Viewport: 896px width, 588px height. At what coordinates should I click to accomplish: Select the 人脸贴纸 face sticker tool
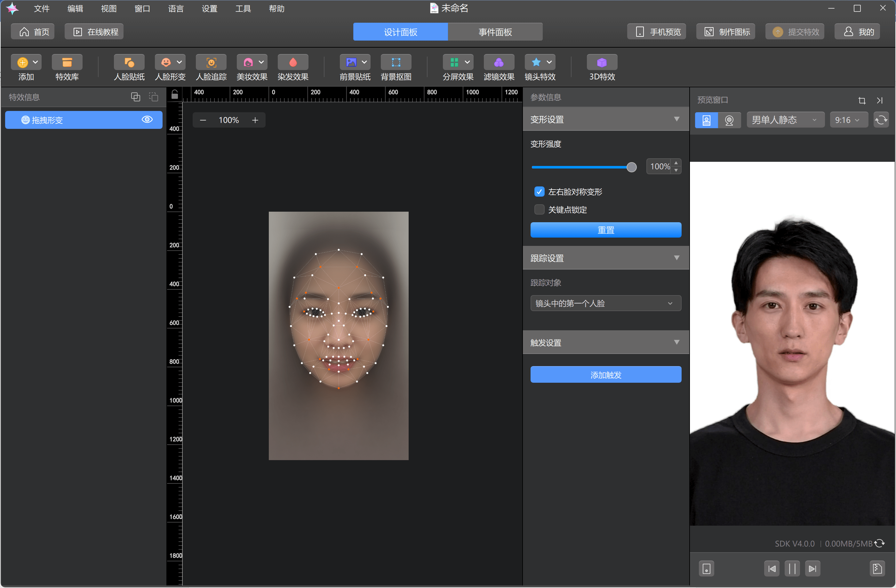(x=129, y=62)
